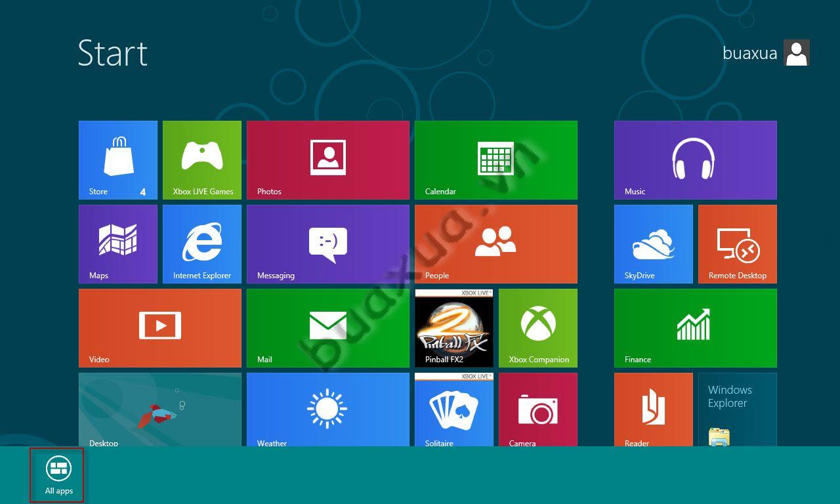Open Xbox Companion tile
The image size is (840, 504).
(x=538, y=328)
